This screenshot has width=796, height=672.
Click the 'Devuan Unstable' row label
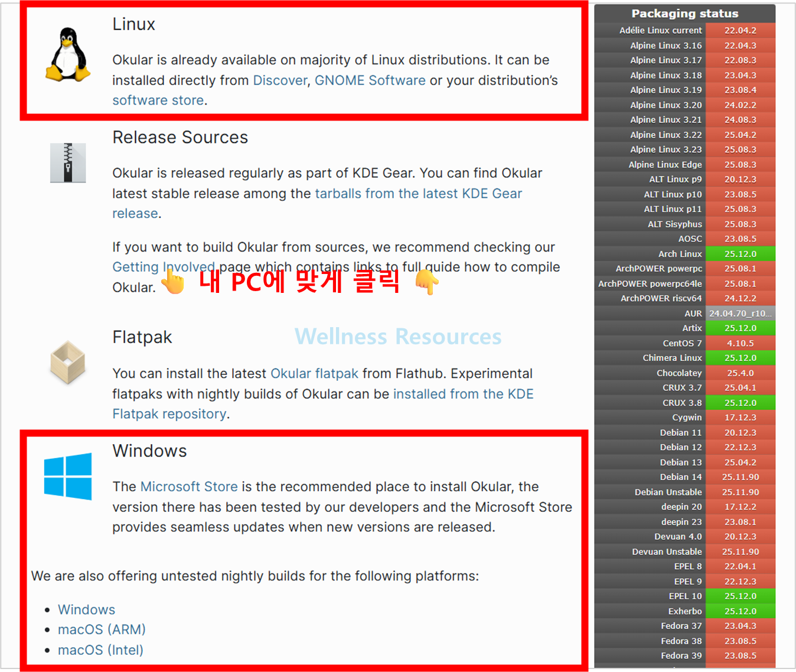click(x=667, y=552)
